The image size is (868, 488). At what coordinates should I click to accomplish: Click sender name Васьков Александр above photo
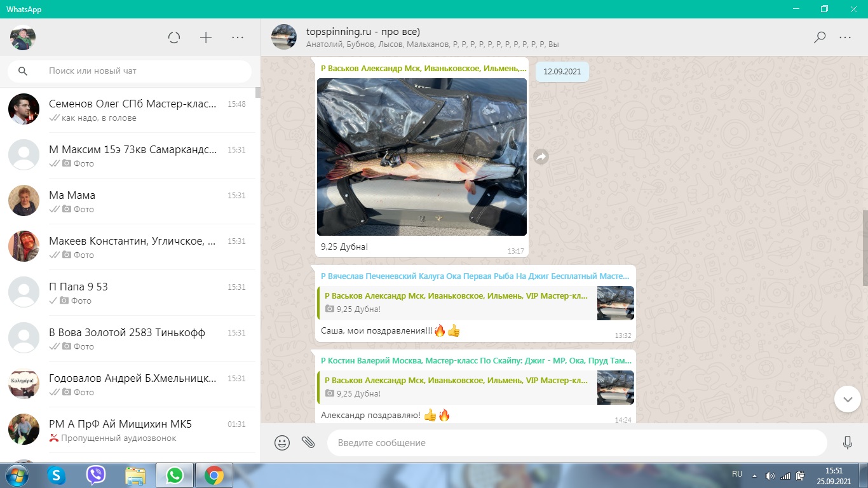coord(423,68)
